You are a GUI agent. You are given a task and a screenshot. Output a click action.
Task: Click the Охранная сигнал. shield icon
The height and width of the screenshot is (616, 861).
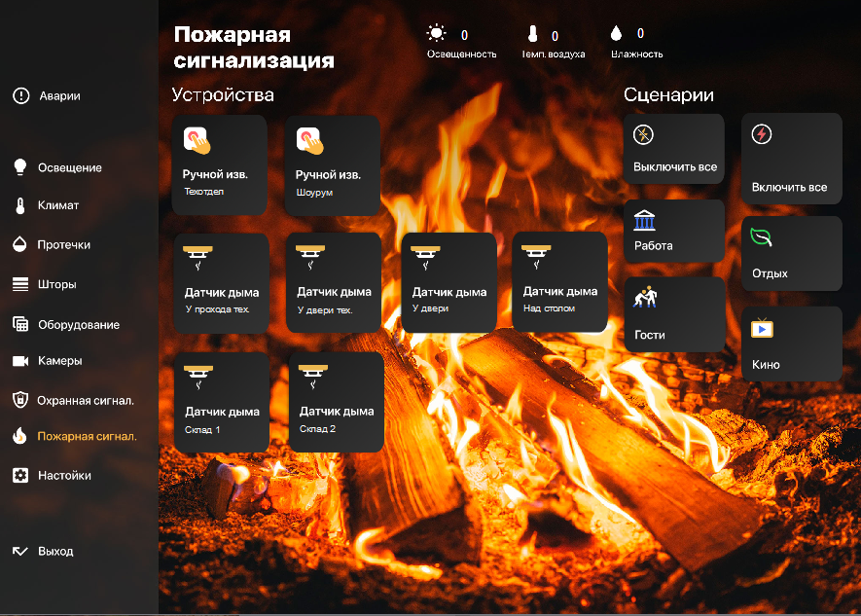pos(19,400)
